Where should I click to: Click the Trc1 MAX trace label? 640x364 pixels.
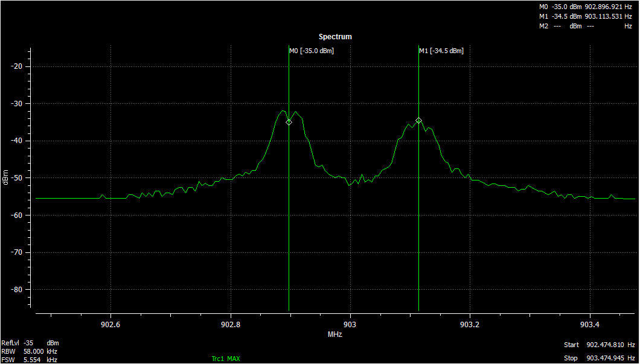226,359
